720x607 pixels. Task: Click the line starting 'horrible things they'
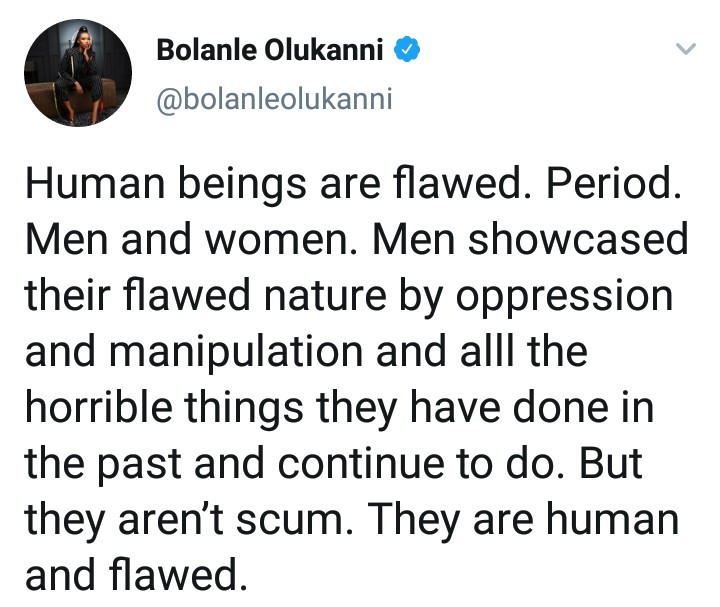pyautogui.click(x=339, y=409)
